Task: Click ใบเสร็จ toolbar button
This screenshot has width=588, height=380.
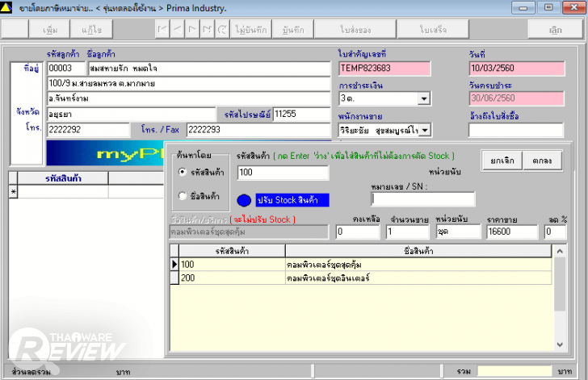Action: (433, 30)
